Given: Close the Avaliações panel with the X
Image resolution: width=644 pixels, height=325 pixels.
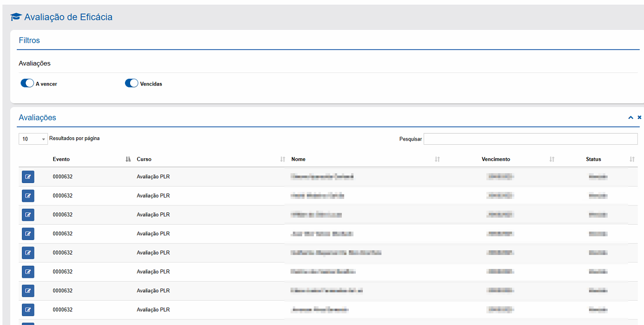Looking at the screenshot, I should coord(639,118).
